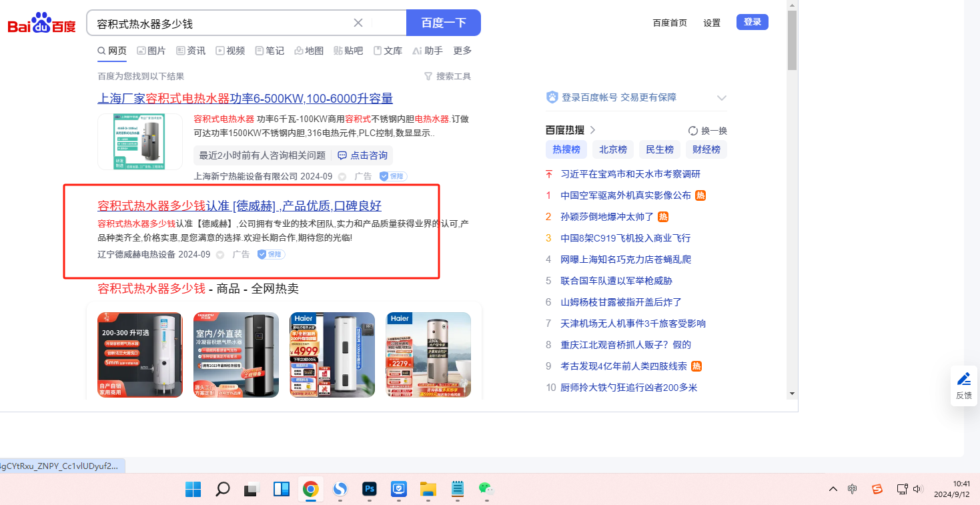The image size is (980, 505).
Task: Open the 更多 search categories menu
Action: point(462,51)
